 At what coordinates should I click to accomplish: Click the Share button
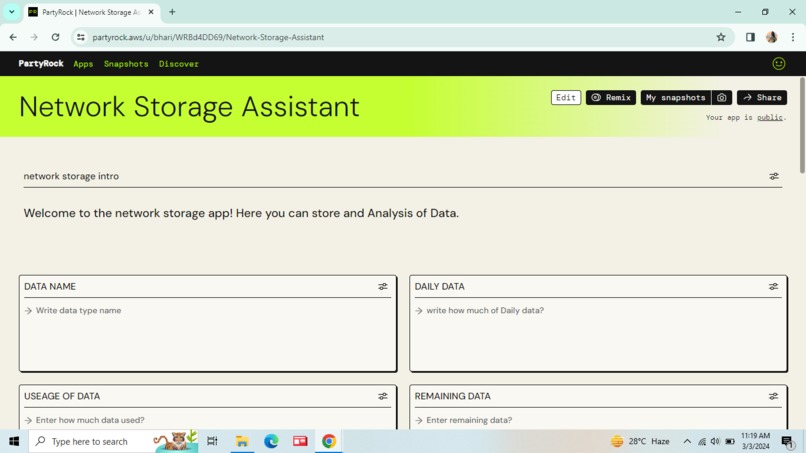(762, 98)
